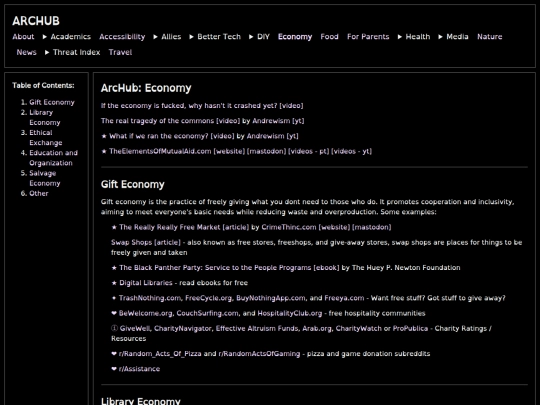This screenshot has width=540, height=405.
Task: Visit BuyNothingApp.com link
Action: [x=271, y=298]
